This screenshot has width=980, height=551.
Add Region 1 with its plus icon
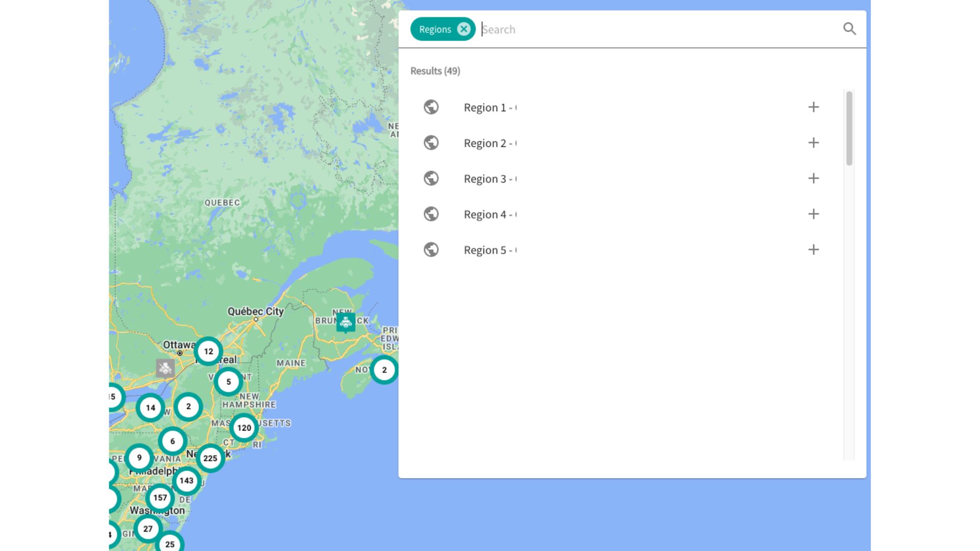(814, 107)
